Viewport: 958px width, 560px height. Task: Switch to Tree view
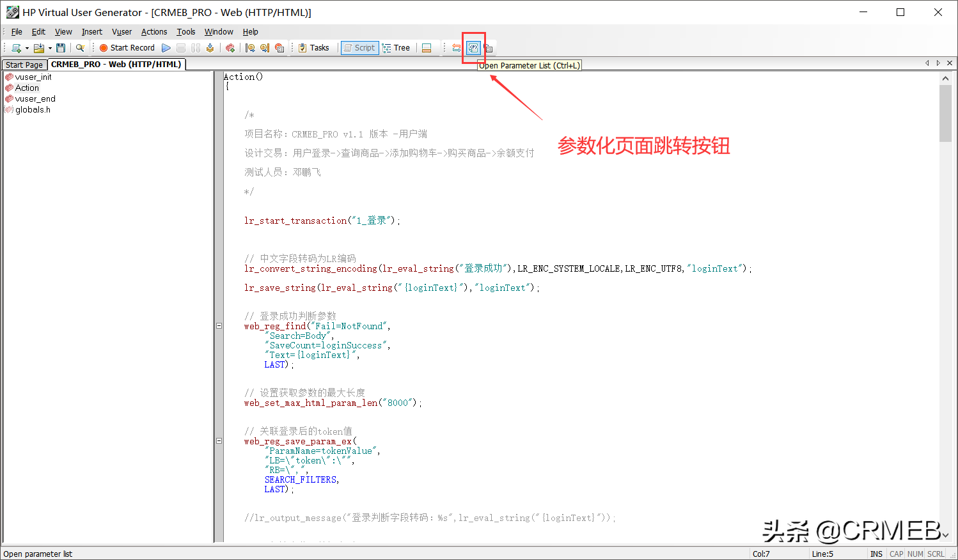(396, 48)
